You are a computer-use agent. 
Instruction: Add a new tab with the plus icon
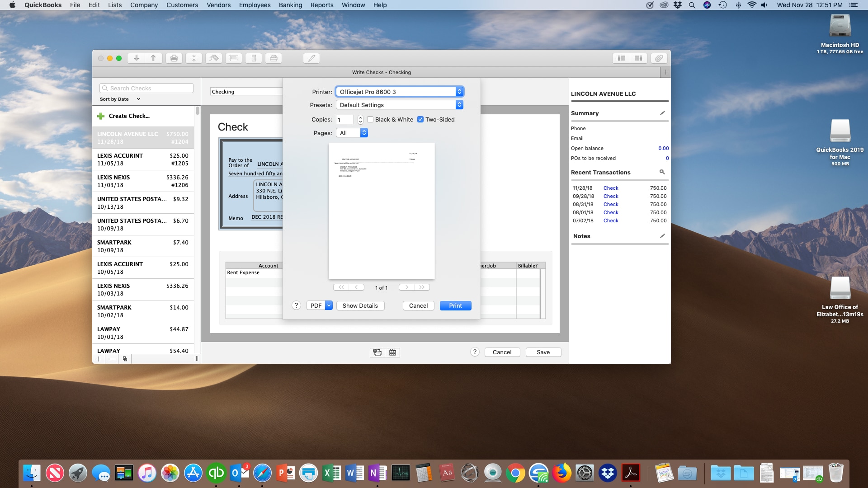(x=665, y=72)
